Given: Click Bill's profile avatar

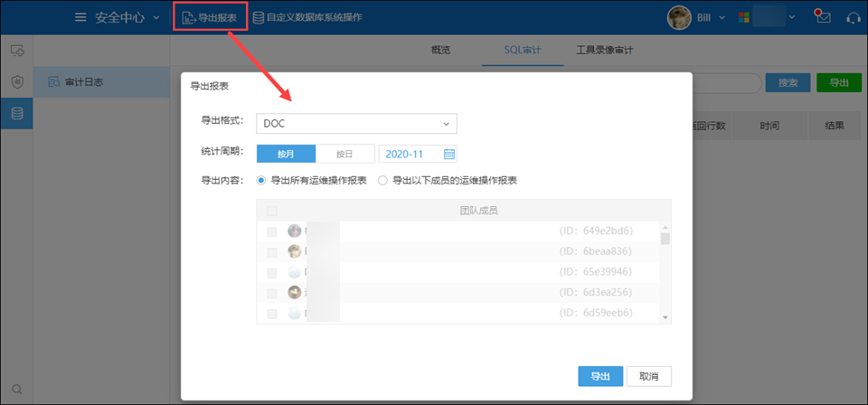Looking at the screenshot, I should [679, 18].
